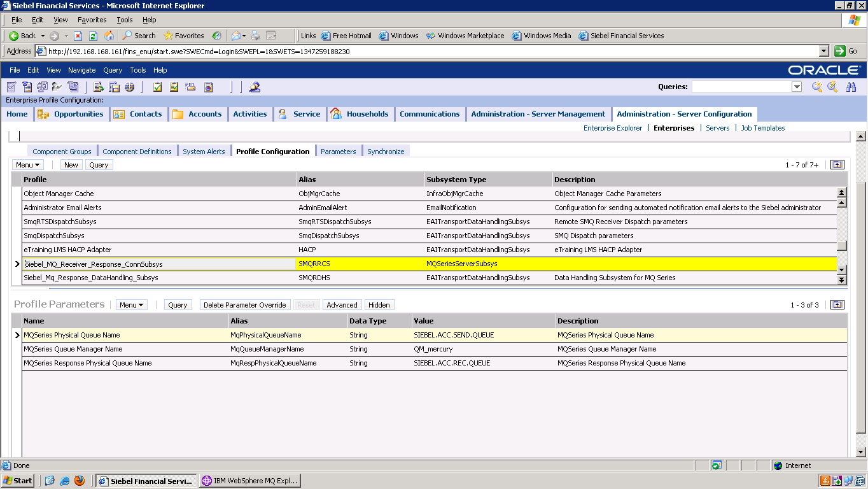Click the Siebel toolbar icon with person and checkmark
Screen dimensions: 868x489
click(57, 87)
